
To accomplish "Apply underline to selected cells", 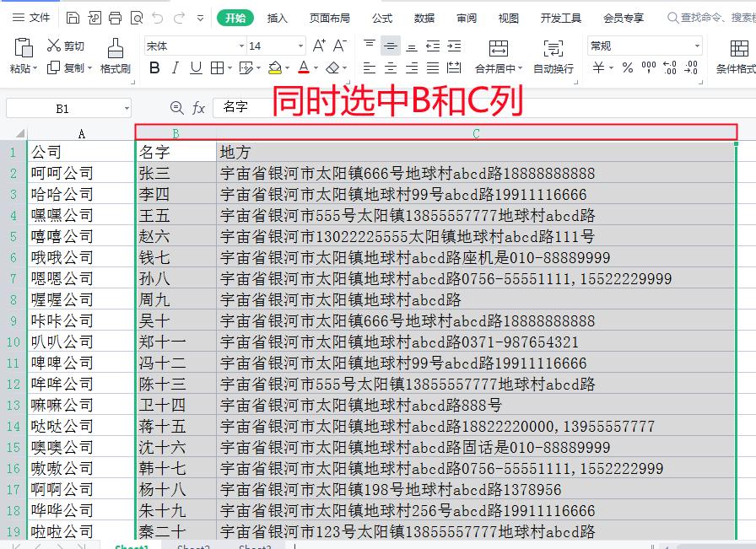I will [195, 67].
